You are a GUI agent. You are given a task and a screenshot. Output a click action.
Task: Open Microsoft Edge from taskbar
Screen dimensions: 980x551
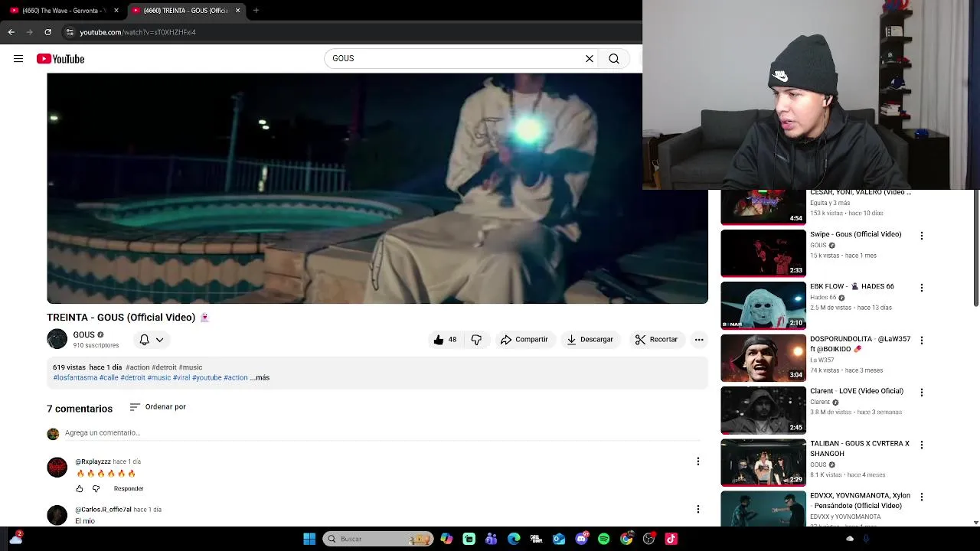pyautogui.click(x=514, y=539)
